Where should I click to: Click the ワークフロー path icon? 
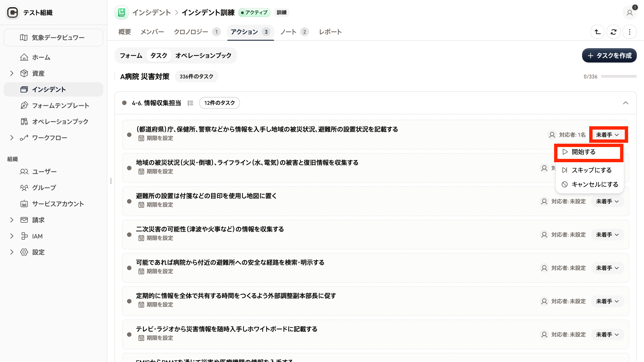(24, 138)
